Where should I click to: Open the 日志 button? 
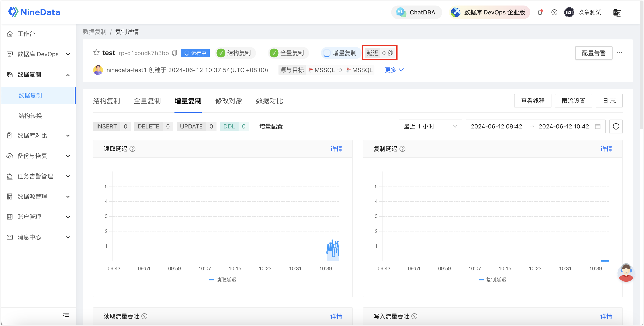pos(609,101)
